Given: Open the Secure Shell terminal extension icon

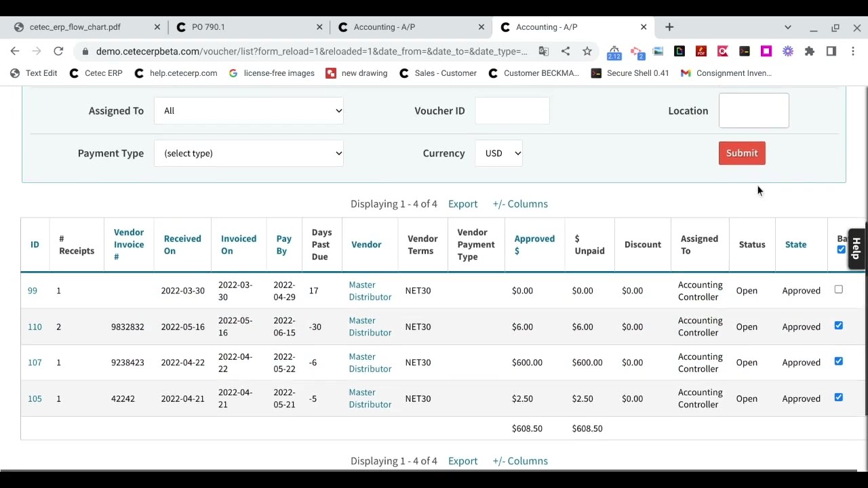Looking at the screenshot, I should [x=745, y=52].
